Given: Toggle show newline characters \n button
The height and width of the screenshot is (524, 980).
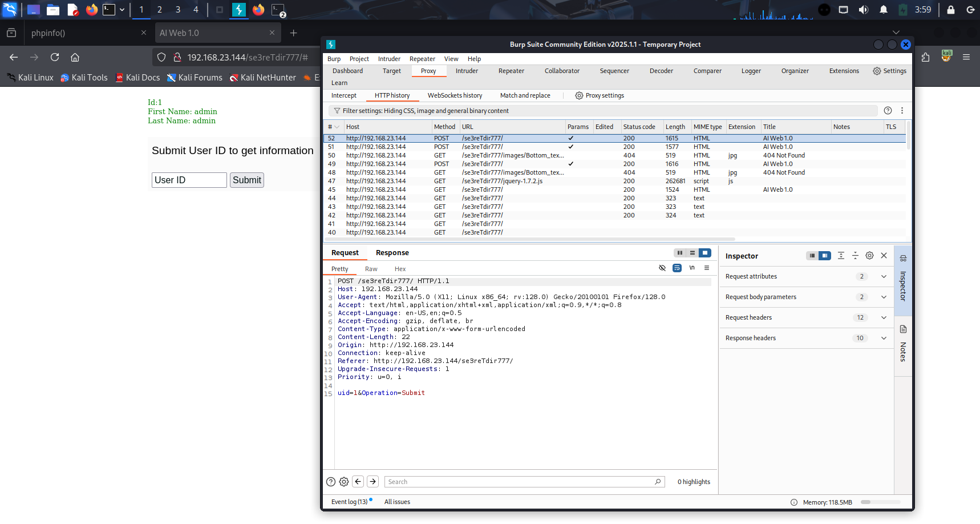Looking at the screenshot, I should pos(692,268).
